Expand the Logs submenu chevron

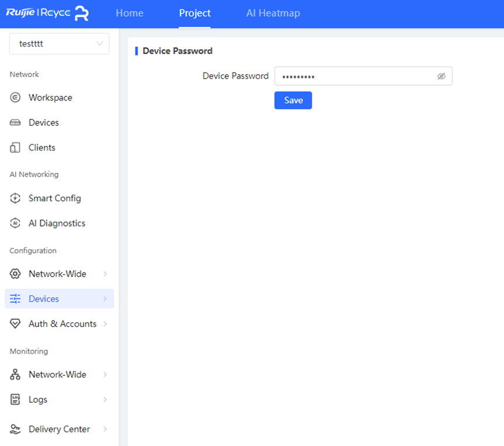pyautogui.click(x=105, y=400)
